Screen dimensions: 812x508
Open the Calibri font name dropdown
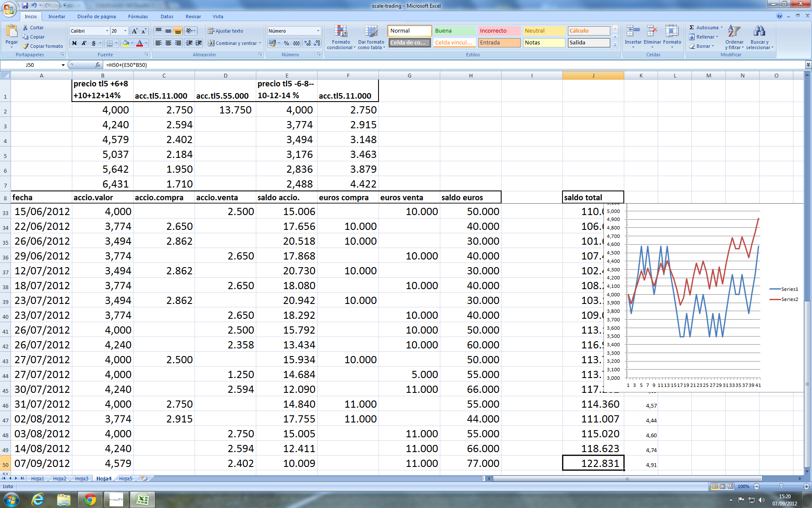point(107,31)
